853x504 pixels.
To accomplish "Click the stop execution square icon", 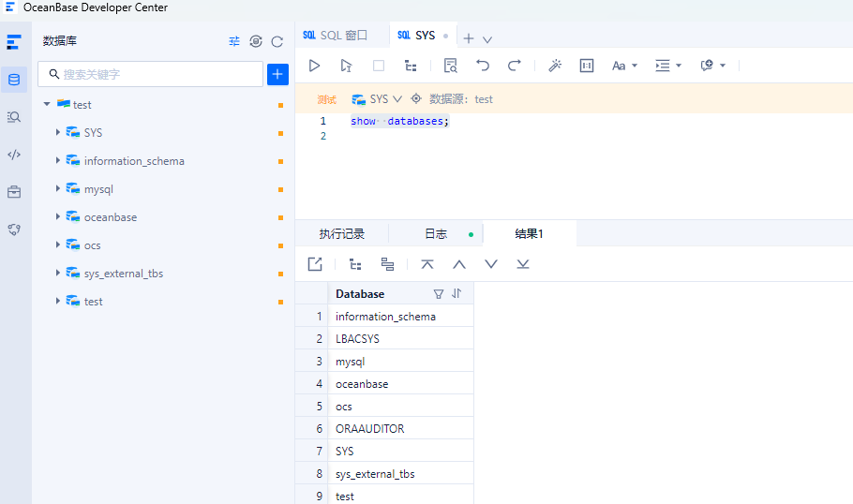I will coord(379,66).
